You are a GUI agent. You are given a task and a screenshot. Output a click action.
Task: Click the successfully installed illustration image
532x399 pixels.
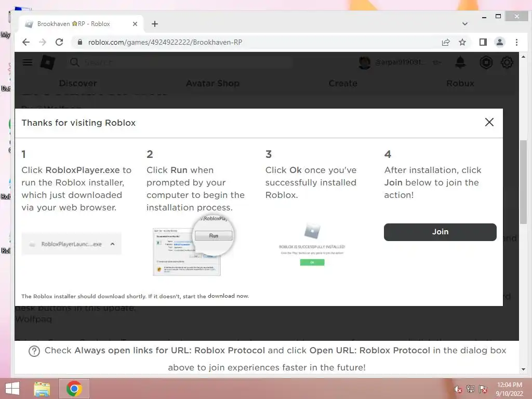[312, 244]
